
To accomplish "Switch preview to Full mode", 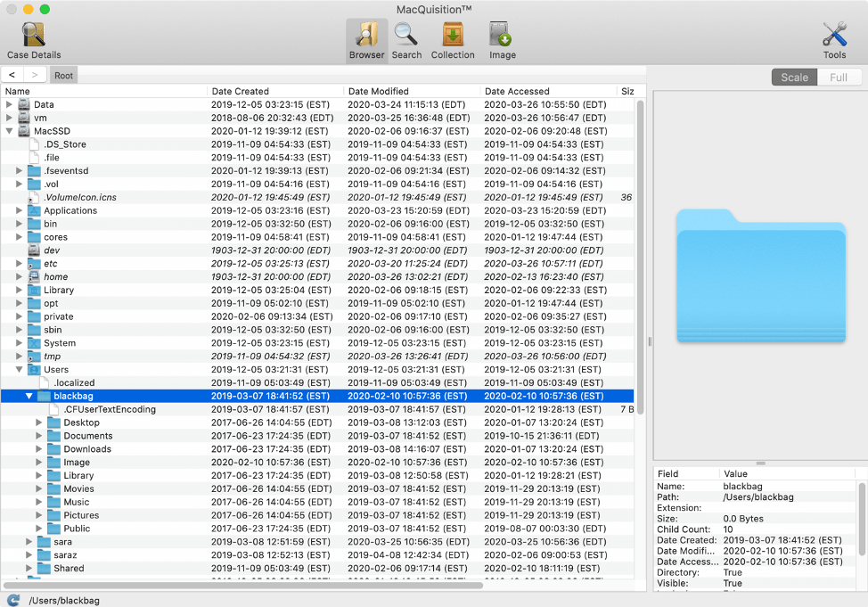I will click(839, 78).
